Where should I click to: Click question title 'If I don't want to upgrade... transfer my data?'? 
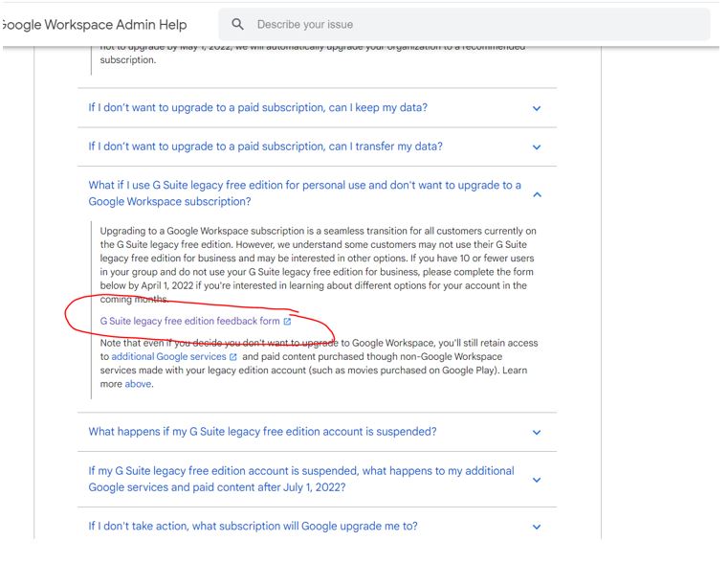266,146
